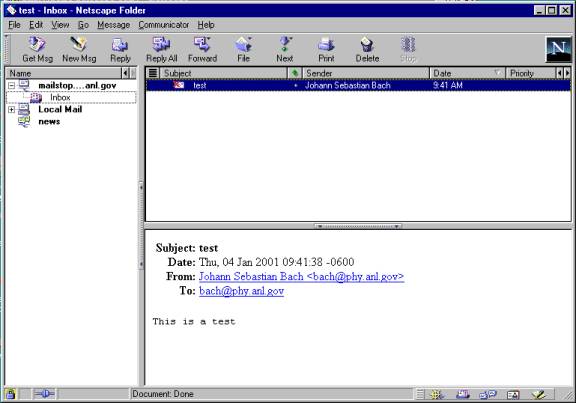Open the Communicator menu
This screenshot has height=403, width=576.
(163, 25)
